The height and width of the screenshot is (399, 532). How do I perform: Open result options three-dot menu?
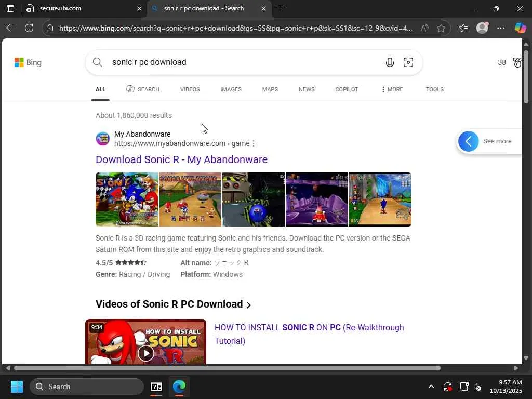point(254,143)
